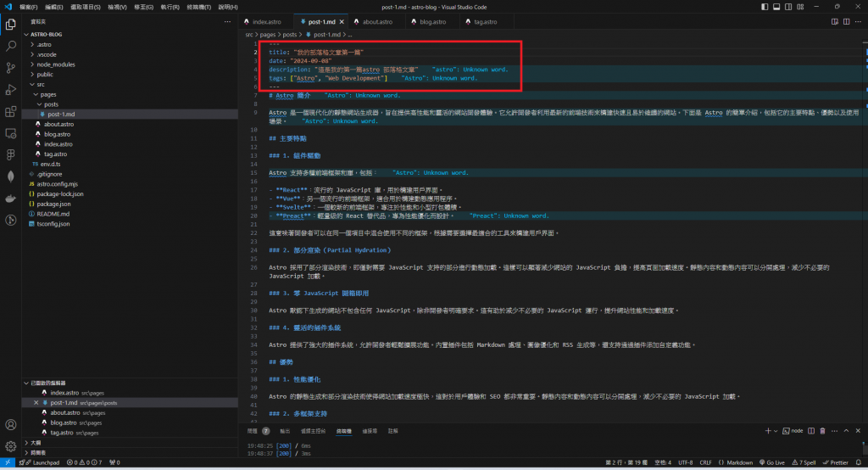Click UTF-8 encoding in status bar
868x470 pixels.
click(x=685, y=462)
